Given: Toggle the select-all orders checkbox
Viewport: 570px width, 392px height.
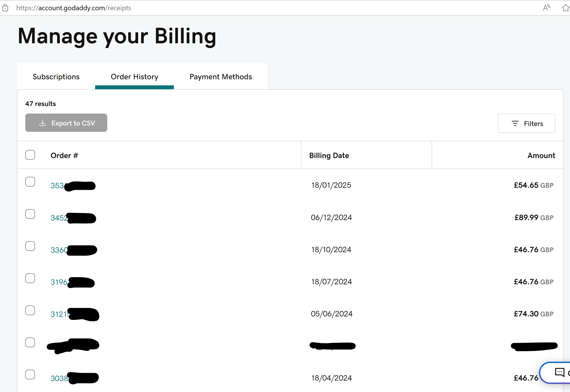Looking at the screenshot, I should click(30, 155).
